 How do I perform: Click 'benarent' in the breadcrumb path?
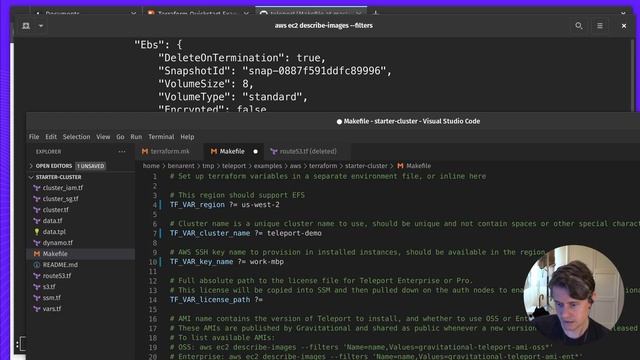(x=181, y=166)
